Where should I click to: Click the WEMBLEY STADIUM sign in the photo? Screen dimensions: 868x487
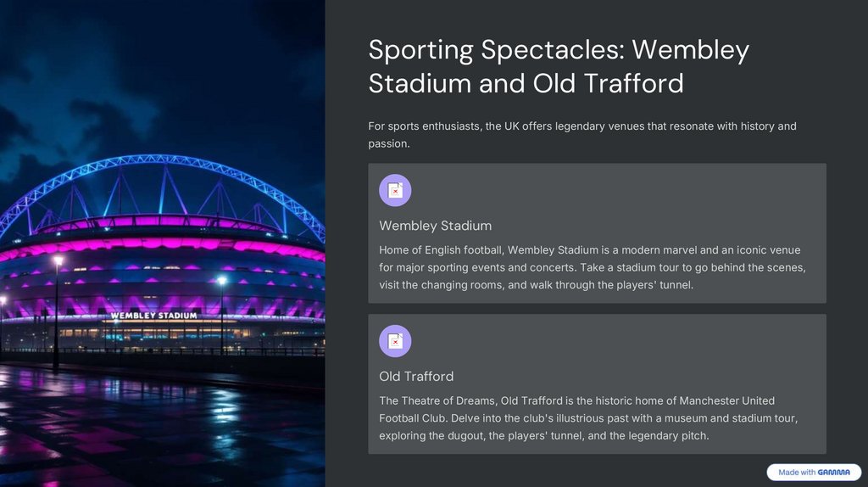tap(153, 316)
